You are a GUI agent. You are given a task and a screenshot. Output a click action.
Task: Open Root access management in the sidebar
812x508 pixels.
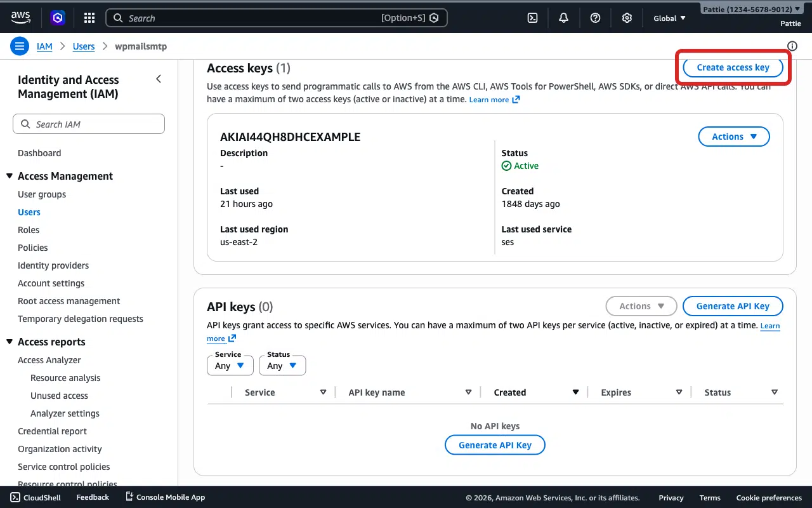click(x=69, y=301)
